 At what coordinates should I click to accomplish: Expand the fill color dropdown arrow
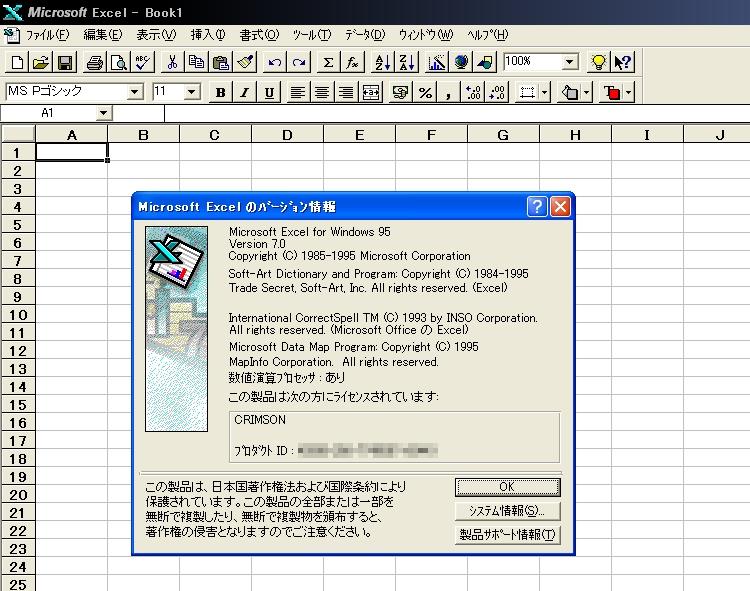[587, 92]
